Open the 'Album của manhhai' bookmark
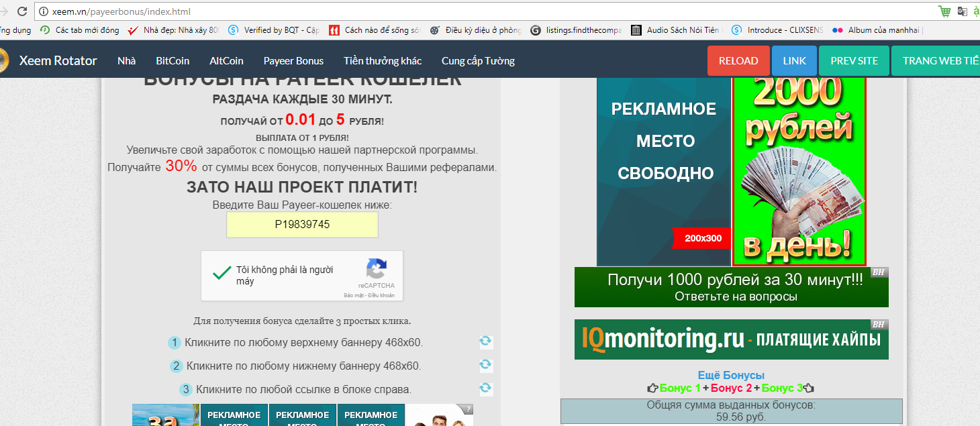 coord(878,30)
